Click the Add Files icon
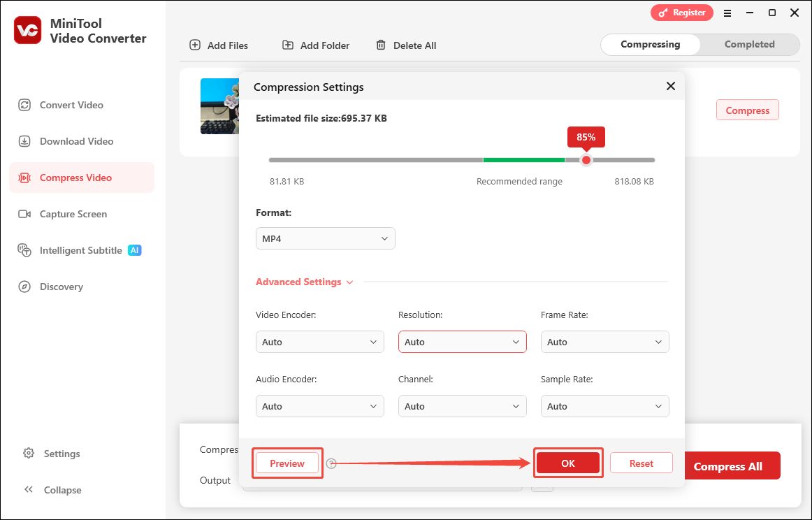The width and height of the screenshot is (812, 520). [194, 45]
